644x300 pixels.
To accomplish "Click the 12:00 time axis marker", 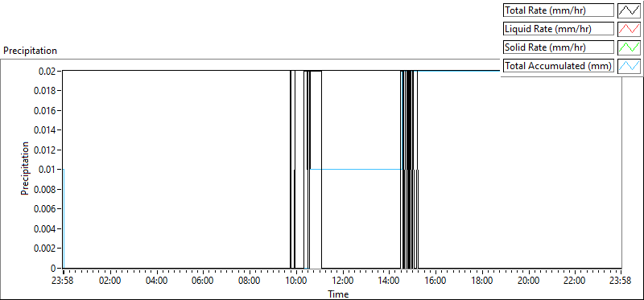I will (x=342, y=282).
